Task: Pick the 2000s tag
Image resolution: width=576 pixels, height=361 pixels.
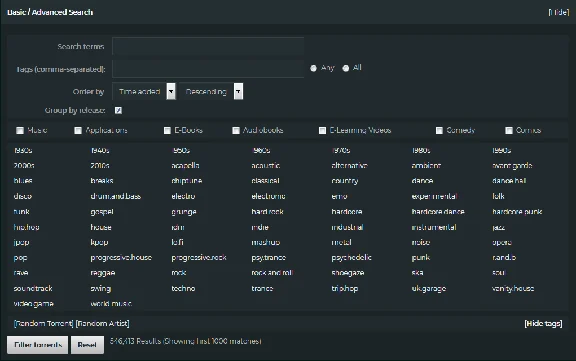Action: click(x=24, y=166)
